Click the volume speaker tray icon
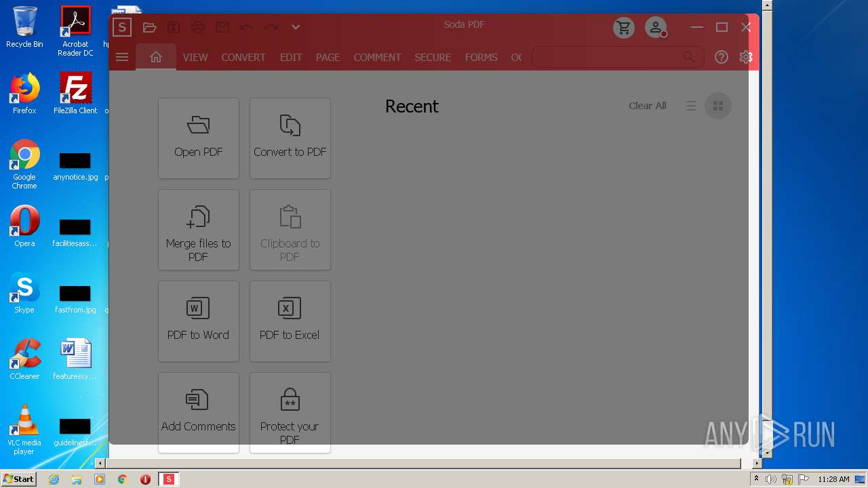 point(771,479)
